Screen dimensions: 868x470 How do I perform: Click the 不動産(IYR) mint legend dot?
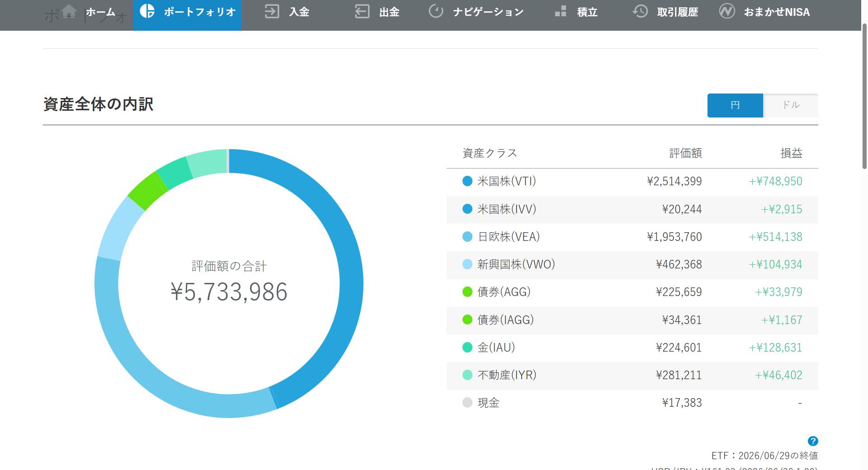pyautogui.click(x=467, y=375)
